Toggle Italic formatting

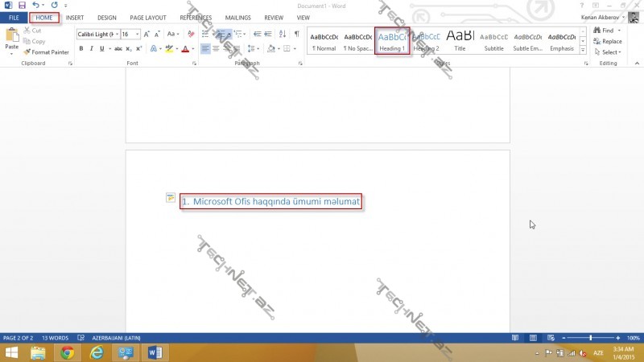(91, 48)
